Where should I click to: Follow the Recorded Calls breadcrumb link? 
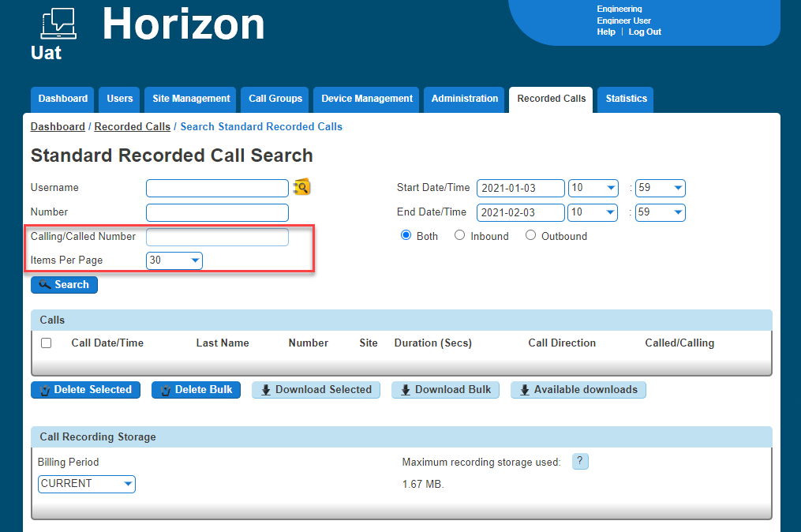coord(133,127)
